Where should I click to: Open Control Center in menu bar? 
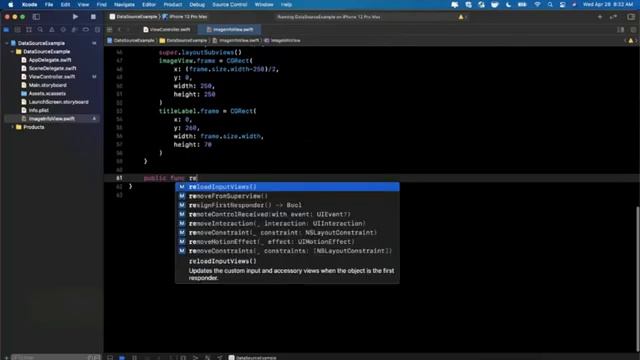tap(562, 4)
